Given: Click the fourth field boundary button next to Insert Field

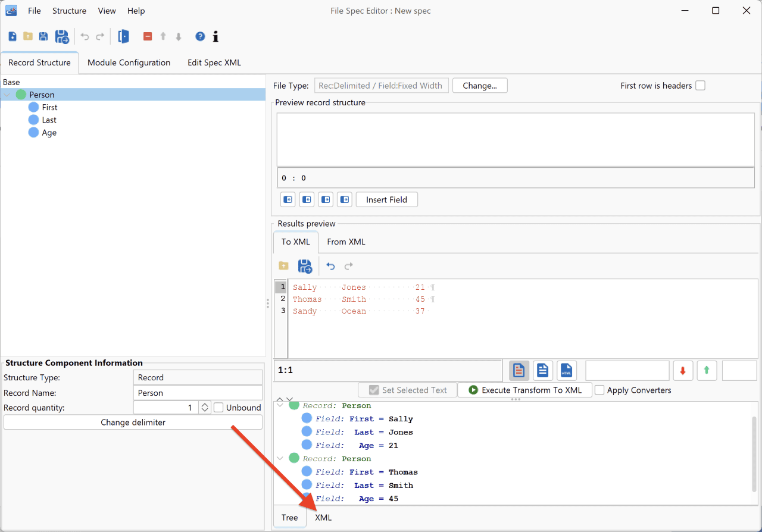Looking at the screenshot, I should click(x=345, y=200).
